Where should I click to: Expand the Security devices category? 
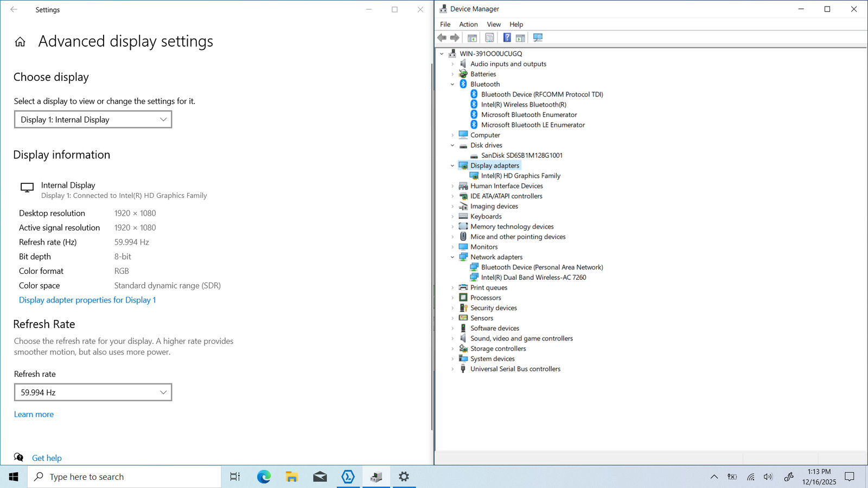452,308
